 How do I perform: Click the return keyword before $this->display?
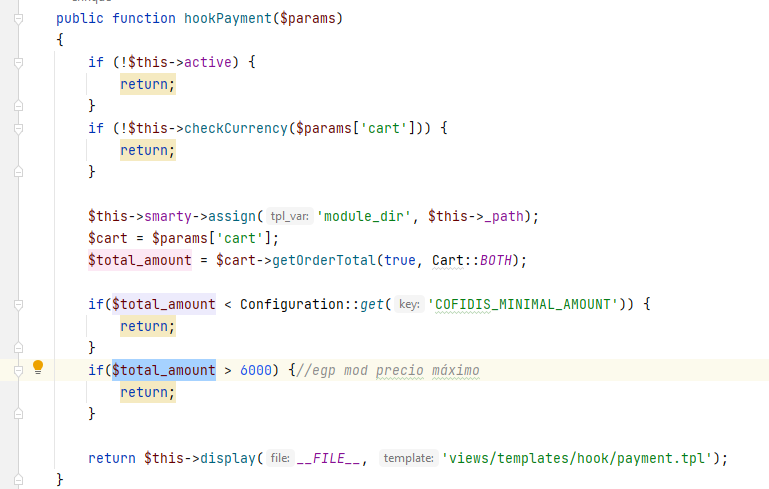coord(112,459)
